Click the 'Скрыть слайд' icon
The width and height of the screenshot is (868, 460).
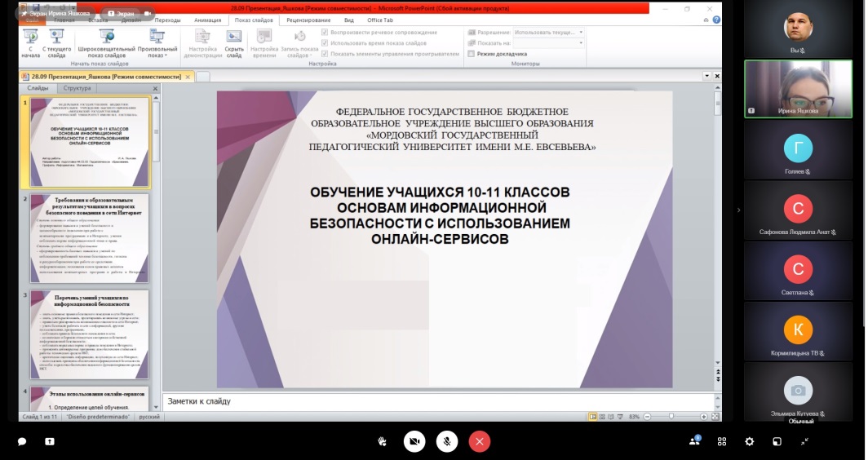pos(234,42)
